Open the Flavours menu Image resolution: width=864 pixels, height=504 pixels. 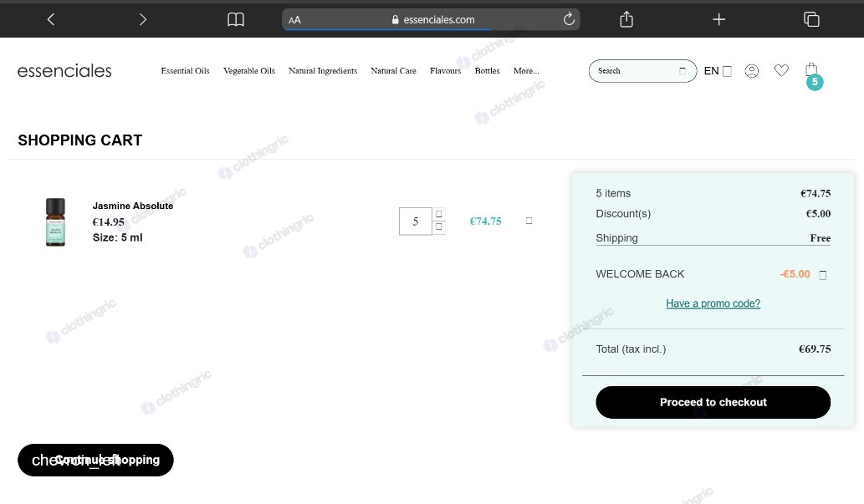(x=445, y=70)
